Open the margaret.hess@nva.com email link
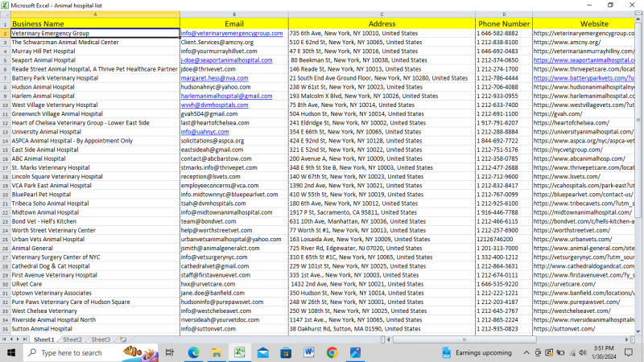The height and width of the screenshot is (362, 644). click(x=214, y=78)
